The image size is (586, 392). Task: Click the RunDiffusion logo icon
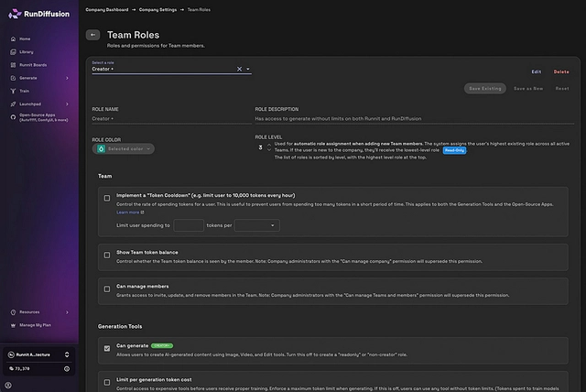(x=15, y=14)
